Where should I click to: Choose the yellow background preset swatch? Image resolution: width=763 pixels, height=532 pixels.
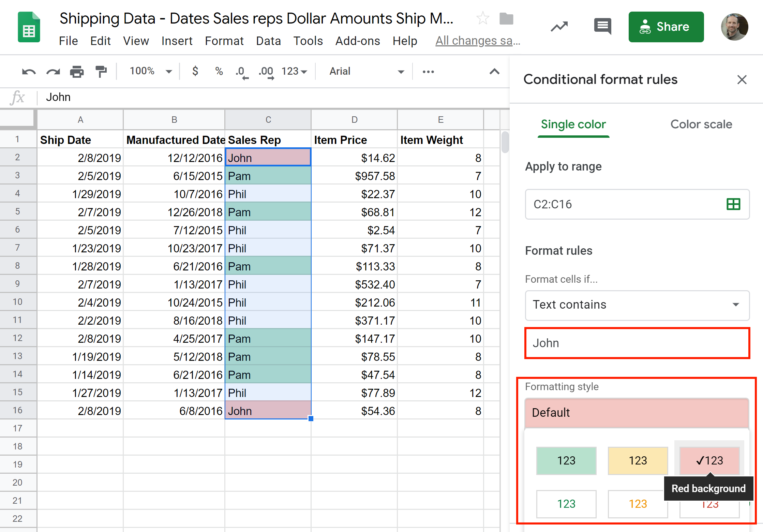638,461
